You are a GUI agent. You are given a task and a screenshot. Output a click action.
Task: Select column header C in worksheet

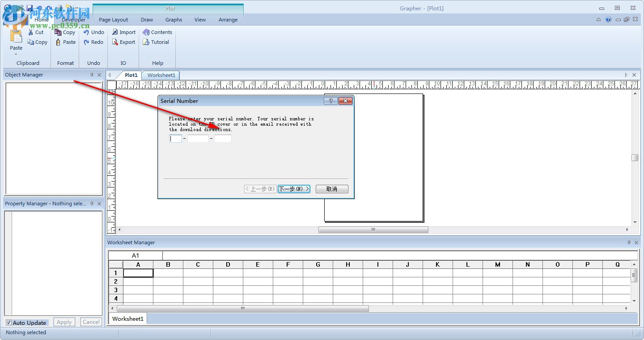(198, 264)
